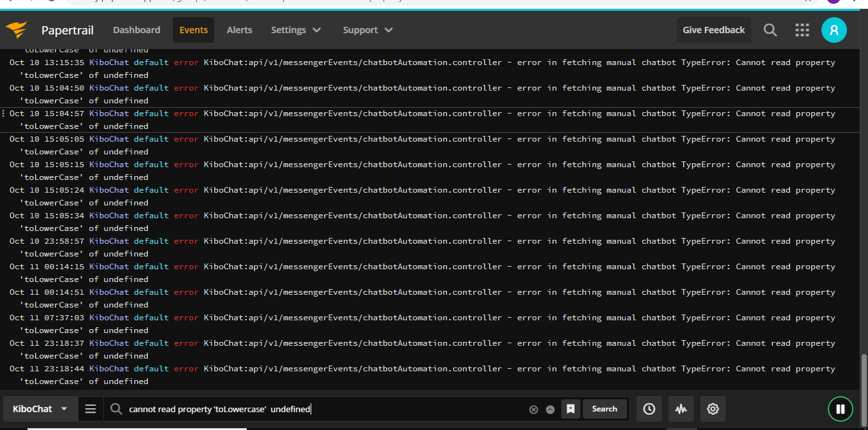Open the KiboChat system dropdown

click(x=40, y=409)
